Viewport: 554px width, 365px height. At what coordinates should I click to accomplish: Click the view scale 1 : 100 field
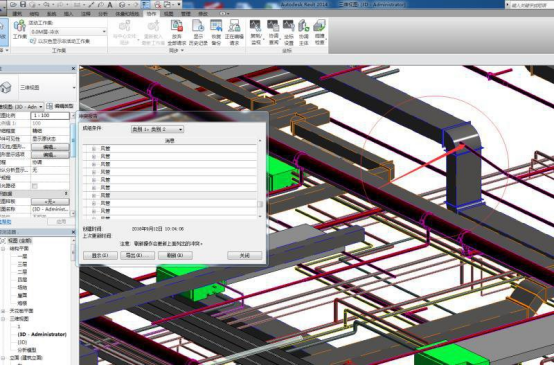[50, 116]
